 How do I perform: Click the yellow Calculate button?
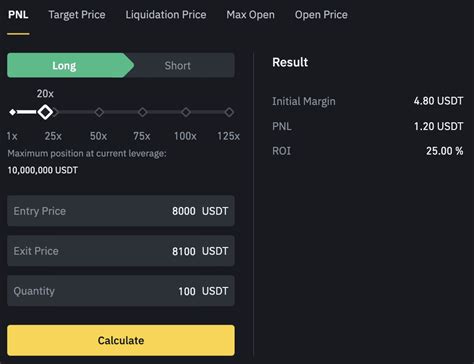tap(121, 340)
